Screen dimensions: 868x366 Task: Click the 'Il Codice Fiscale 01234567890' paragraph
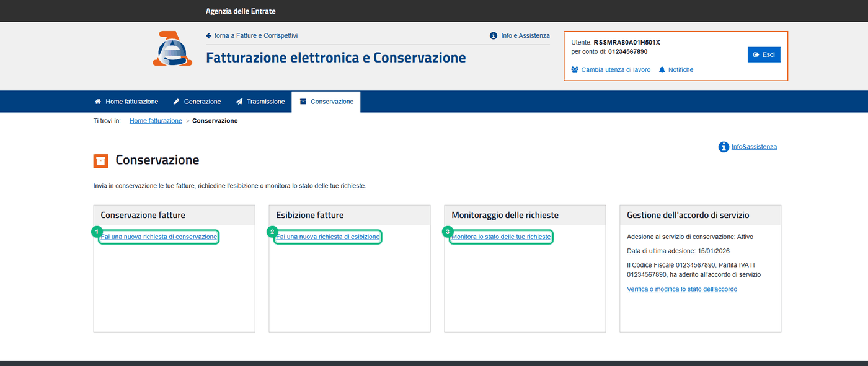(694, 269)
